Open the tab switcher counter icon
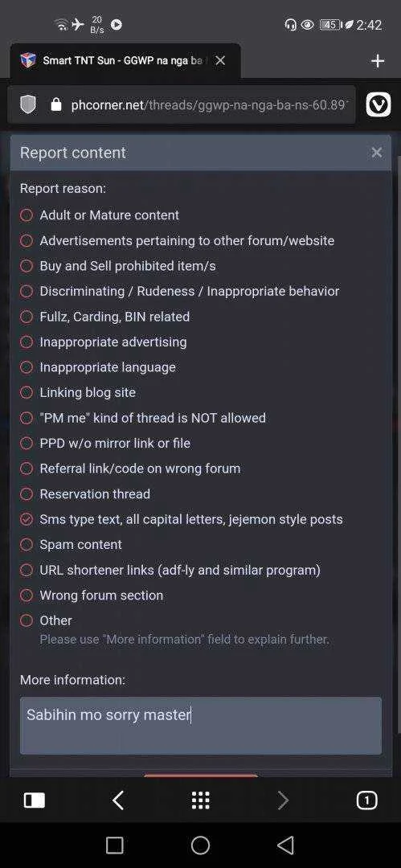The width and height of the screenshot is (401, 868). click(x=366, y=800)
